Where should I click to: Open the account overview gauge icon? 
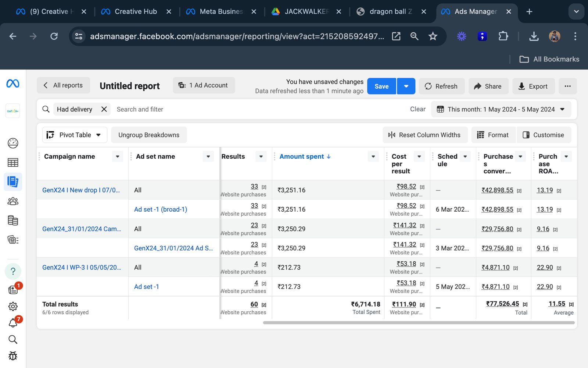(13, 143)
